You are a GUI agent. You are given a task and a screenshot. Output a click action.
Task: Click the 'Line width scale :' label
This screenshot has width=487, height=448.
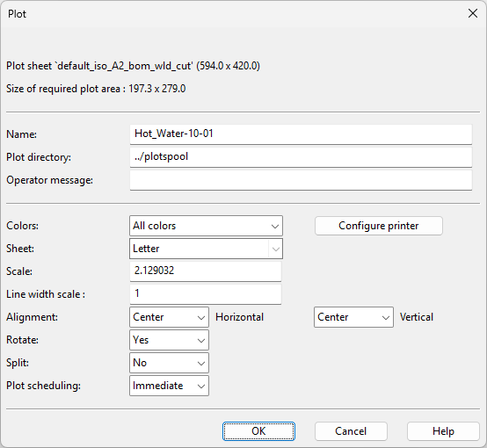[46, 294]
